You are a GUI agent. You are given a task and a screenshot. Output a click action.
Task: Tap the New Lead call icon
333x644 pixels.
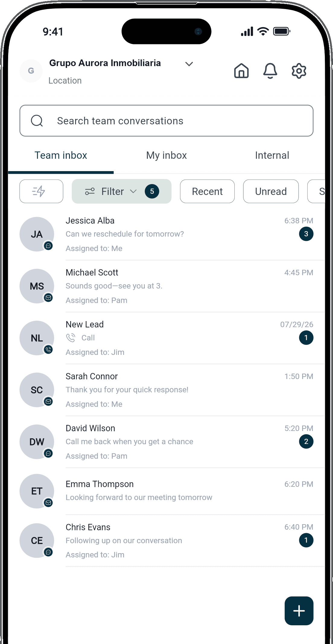coord(71,338)
